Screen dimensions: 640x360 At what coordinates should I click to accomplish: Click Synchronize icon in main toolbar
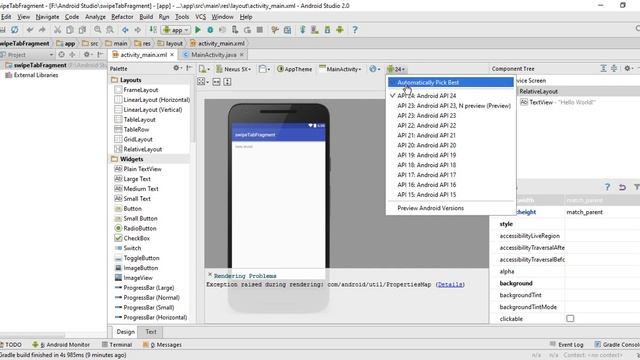click(x=14, y=30)
